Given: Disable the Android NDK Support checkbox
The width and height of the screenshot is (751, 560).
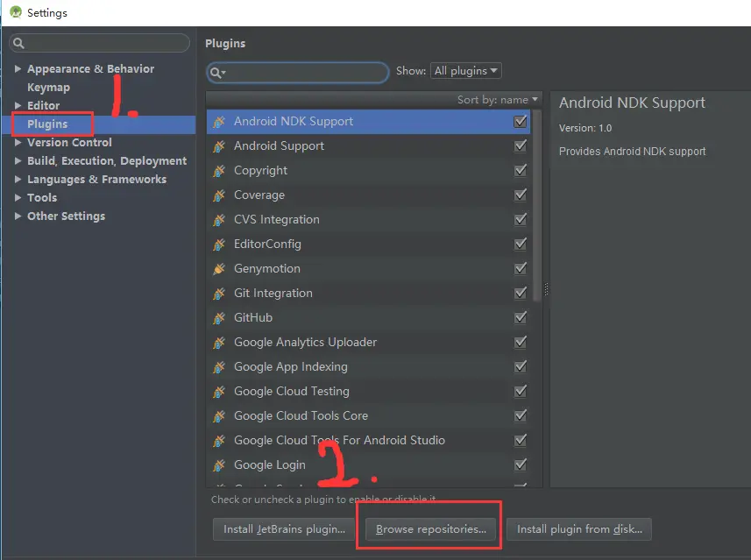Looking at the screenshot, I should coord(521,121).
